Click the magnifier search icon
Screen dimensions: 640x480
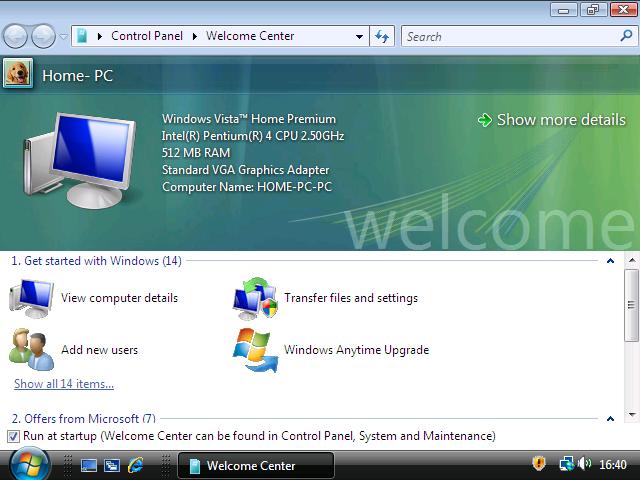(626, 36)
